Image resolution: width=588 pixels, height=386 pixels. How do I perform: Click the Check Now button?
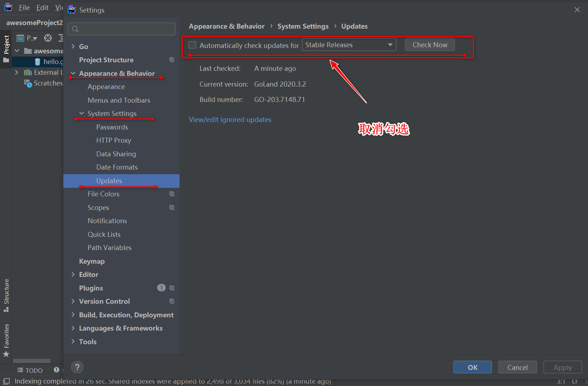[430, 45]
